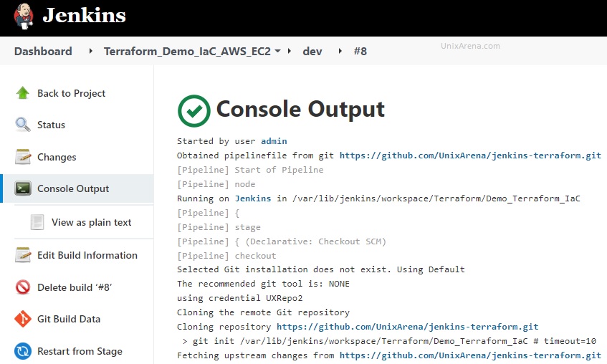Click the terminal Console Output icon

[x=23, y=188]
